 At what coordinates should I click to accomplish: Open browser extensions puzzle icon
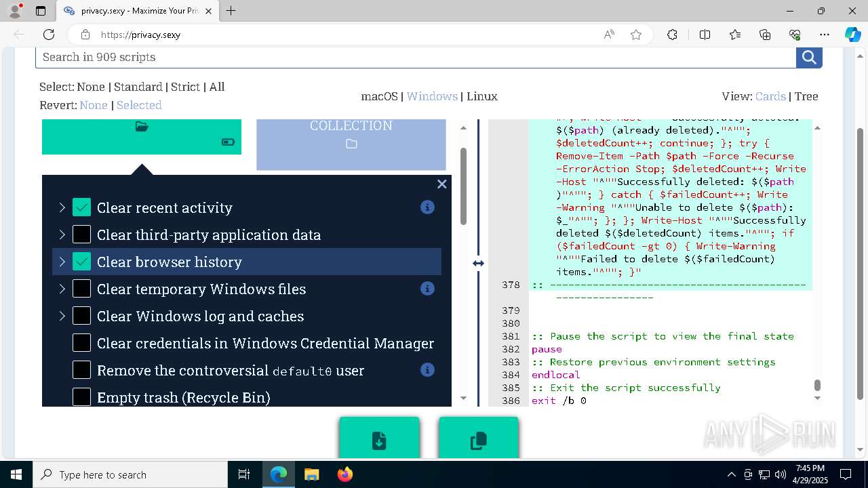(x=672, y=35)
